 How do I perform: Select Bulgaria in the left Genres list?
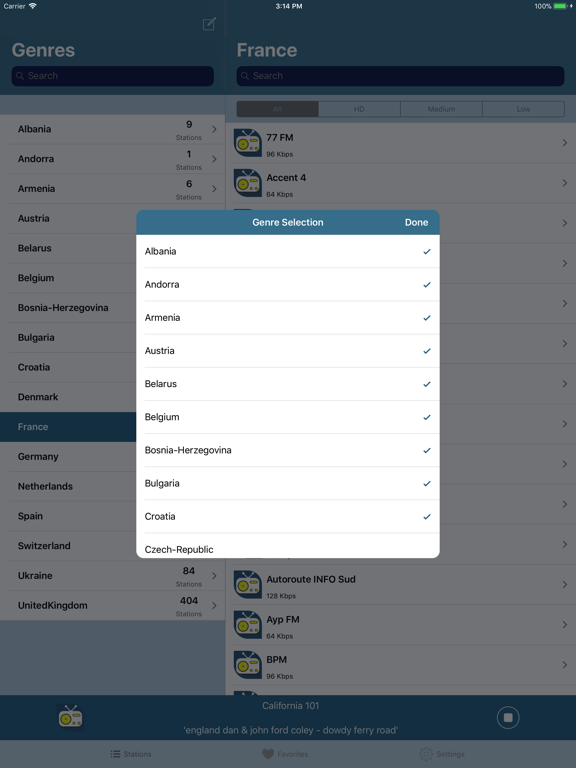click(68, 337)
